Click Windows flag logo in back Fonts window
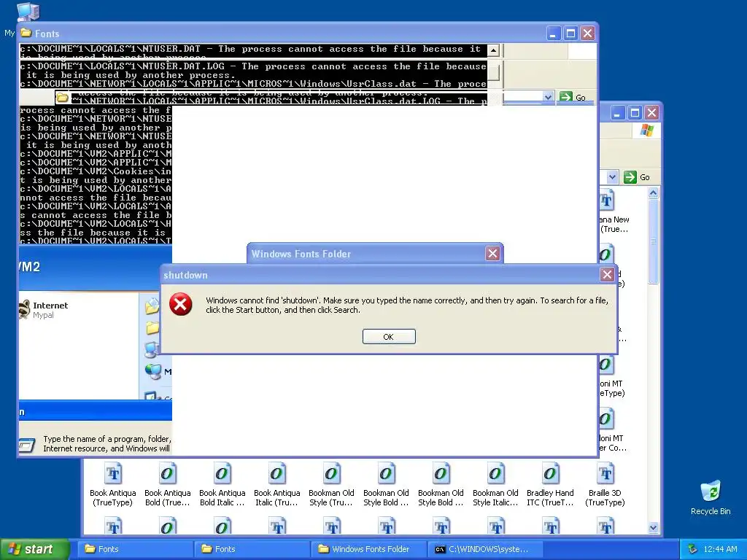The width and height of the screenshot is (747, 560). [646, 130]
